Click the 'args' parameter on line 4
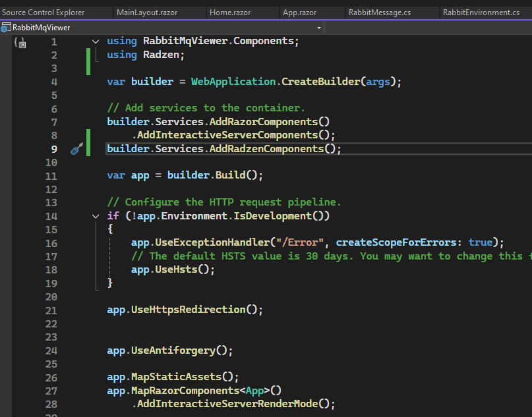This screenshot has height=417, width=532. click(x=378, y=82)
